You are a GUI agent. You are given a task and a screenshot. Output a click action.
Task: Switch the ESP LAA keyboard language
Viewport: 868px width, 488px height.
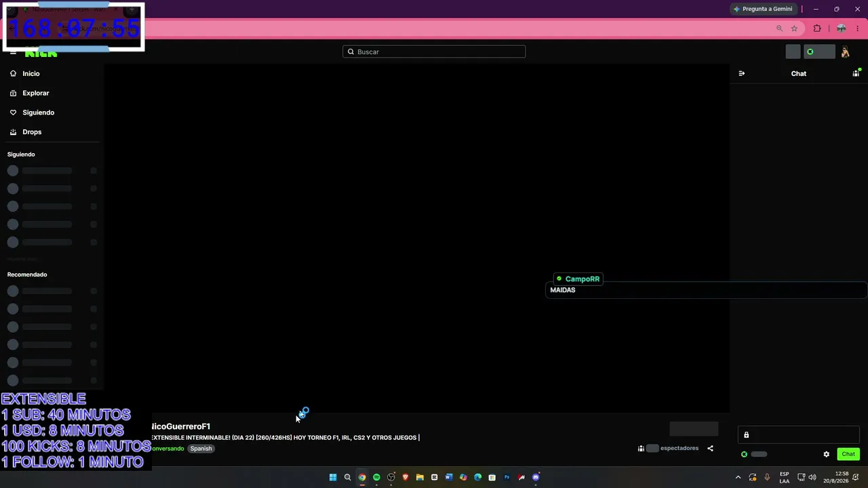(x=784, y=477)
